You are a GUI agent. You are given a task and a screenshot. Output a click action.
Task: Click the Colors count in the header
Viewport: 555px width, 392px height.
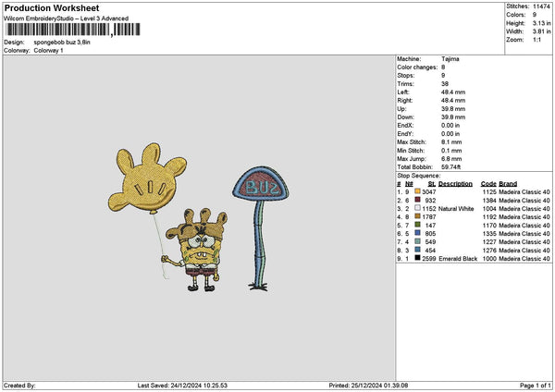tap(534, 15)
